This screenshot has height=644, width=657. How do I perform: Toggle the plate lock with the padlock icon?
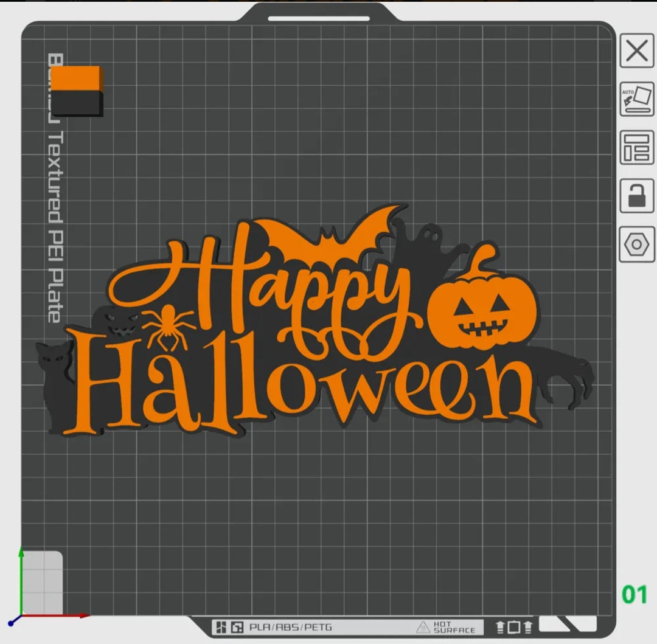tap(637, 195)
